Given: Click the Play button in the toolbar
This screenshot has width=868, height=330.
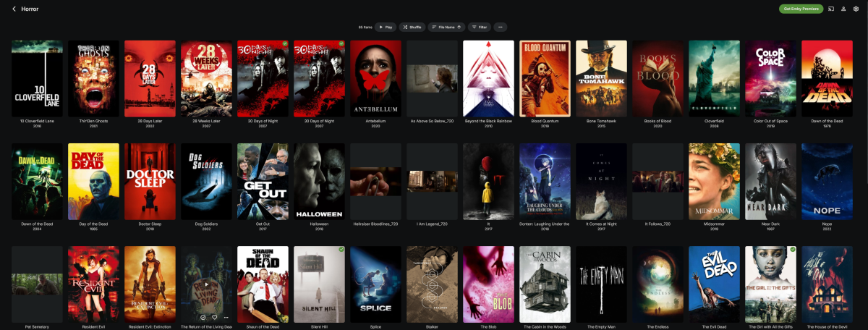Looking at the screenshot, I should pos(386,27).
